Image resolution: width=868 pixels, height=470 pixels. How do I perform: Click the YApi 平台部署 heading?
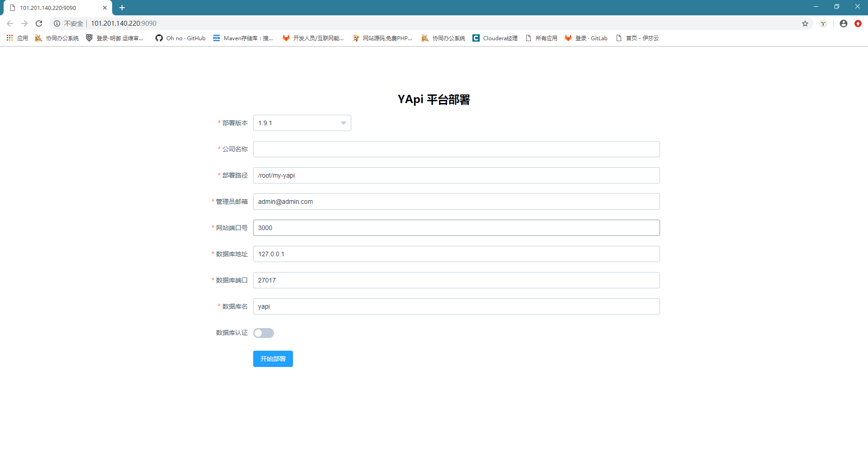434,99
